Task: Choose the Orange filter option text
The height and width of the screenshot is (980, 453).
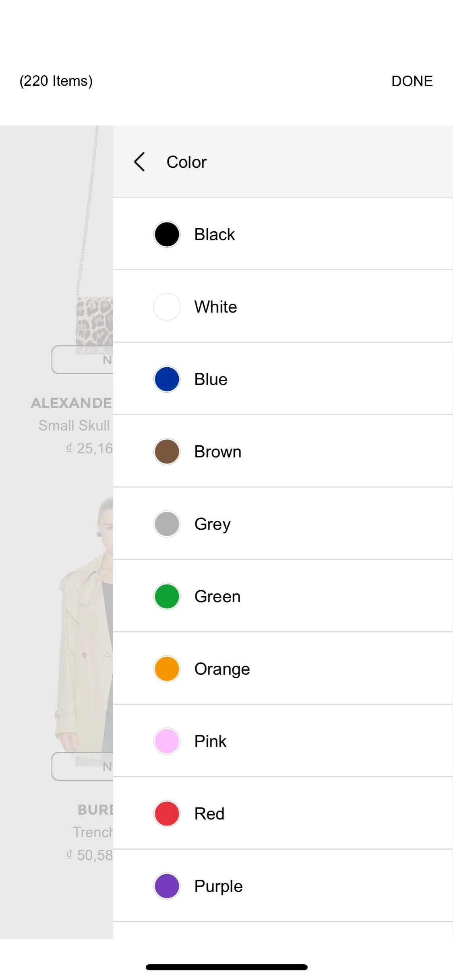Action: (222, 669)
